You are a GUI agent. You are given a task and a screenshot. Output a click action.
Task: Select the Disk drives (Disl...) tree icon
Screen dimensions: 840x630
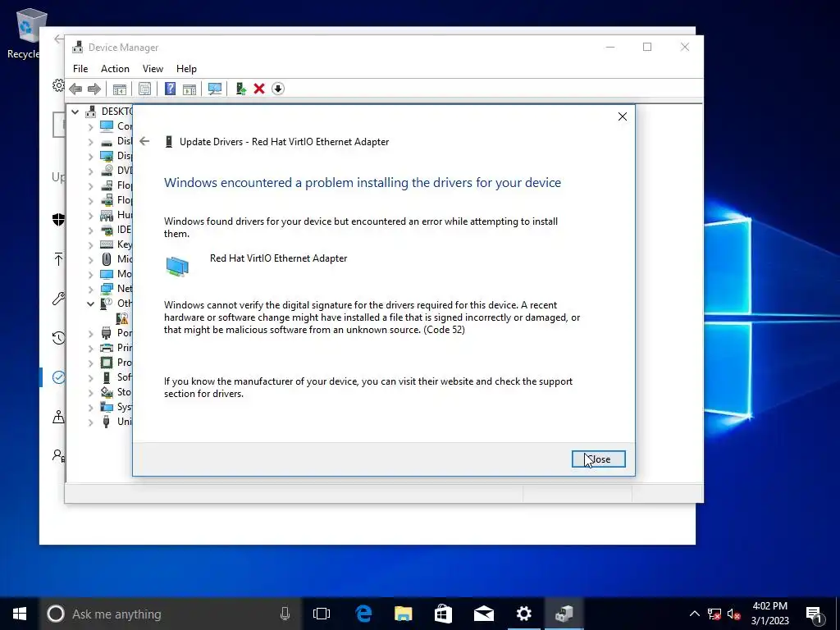[107, 141]
